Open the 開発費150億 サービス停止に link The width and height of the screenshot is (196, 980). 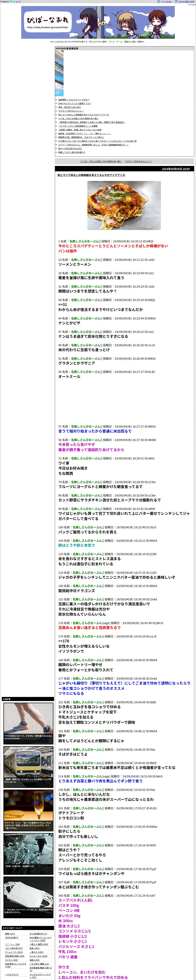81,137
